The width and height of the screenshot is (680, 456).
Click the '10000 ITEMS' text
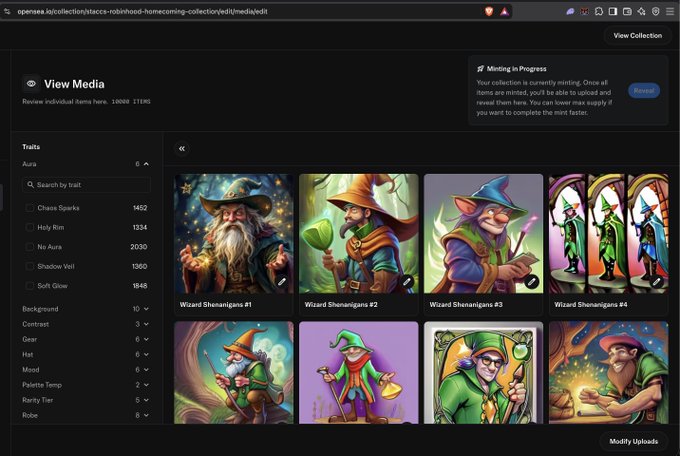[x=131, y=102]
